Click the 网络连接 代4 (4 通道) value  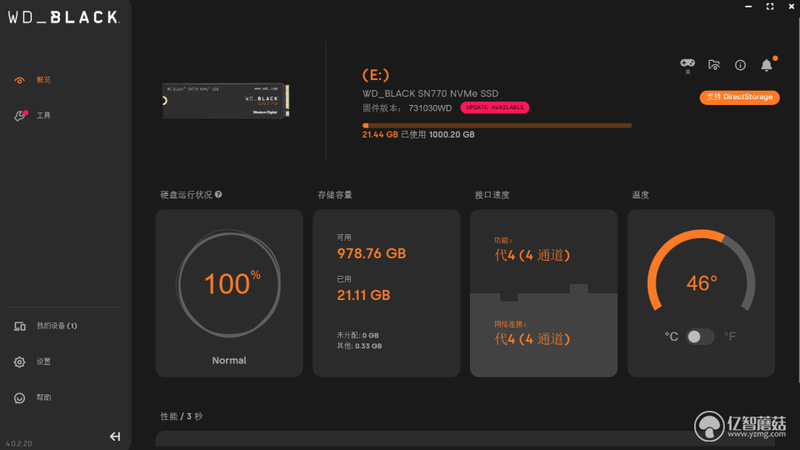(x=532, y=339)
